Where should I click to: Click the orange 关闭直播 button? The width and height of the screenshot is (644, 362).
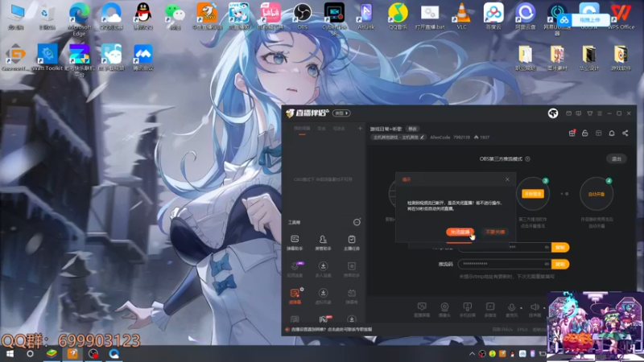pyautogui.click(x=460, y=232)
